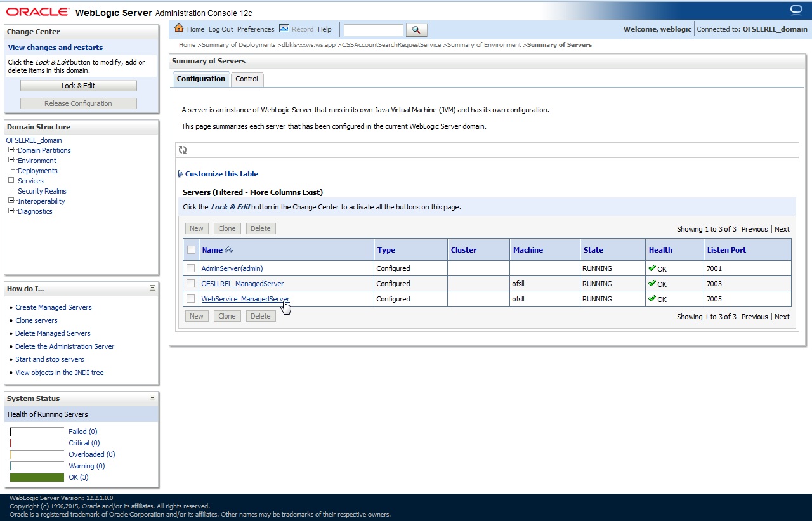
Task: Click the Failed (0) health link
Action: (x=82, y=432)
